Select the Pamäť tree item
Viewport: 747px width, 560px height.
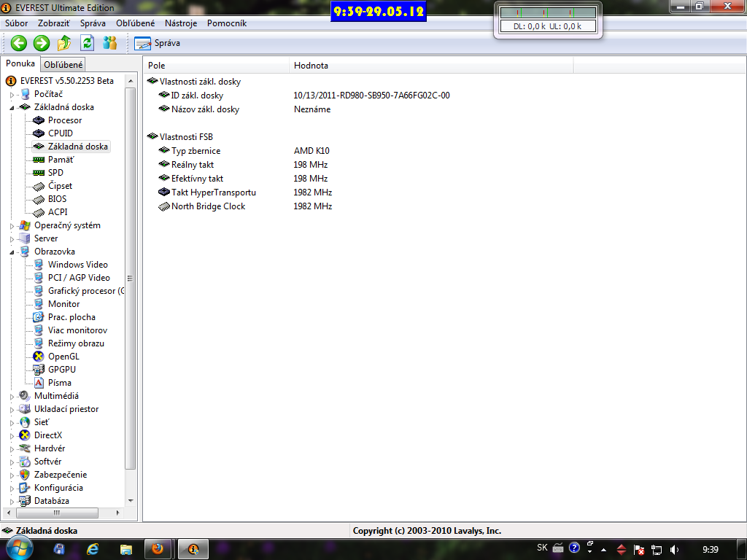[61, 160]
